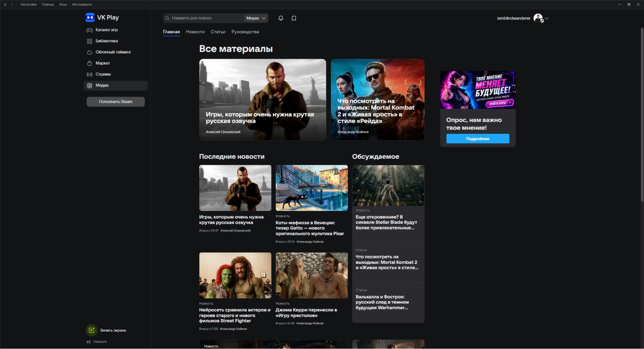Viewport: 644px width, 349px height.
Task: Switch to the Статьи tab
Action: click(218, 32)
